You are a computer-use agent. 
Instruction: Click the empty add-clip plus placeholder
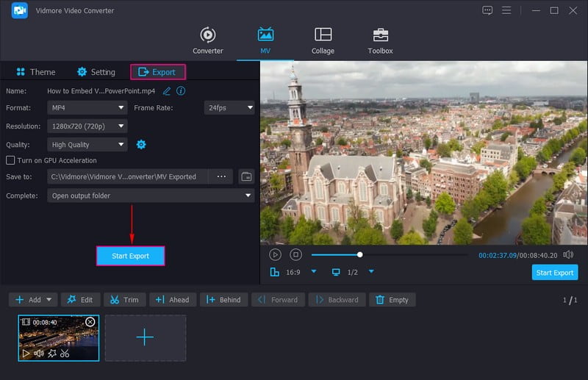coord(145,338)
